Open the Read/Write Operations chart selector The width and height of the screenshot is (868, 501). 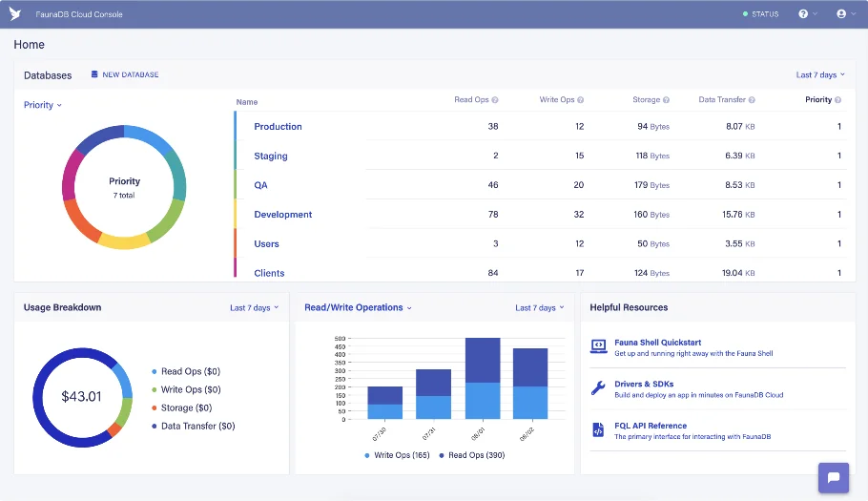coord(358,307)
